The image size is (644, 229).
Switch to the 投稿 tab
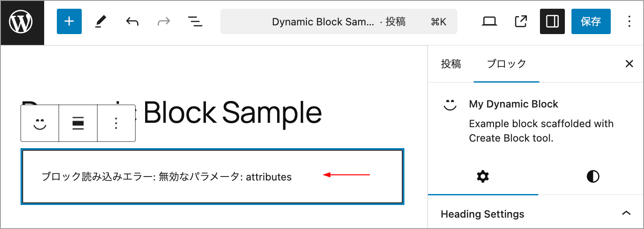tap(451, 64)
